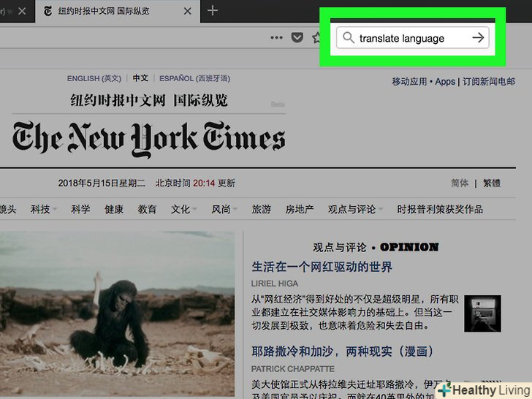Click the 观点与评论 • OPINION header
This screenshot has width=532, height=399.
click(x=376, y=247)
